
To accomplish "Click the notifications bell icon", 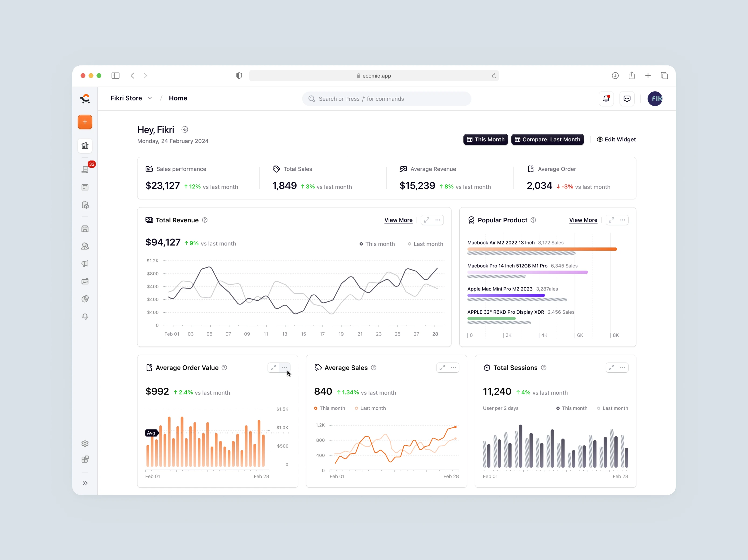I will 606,99.
